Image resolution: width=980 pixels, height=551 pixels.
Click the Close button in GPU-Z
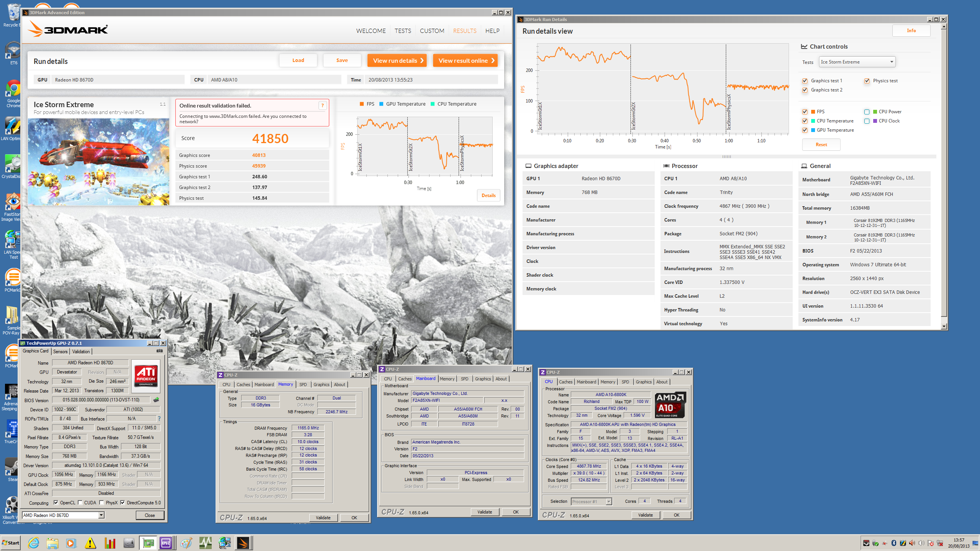coord(150,515)
